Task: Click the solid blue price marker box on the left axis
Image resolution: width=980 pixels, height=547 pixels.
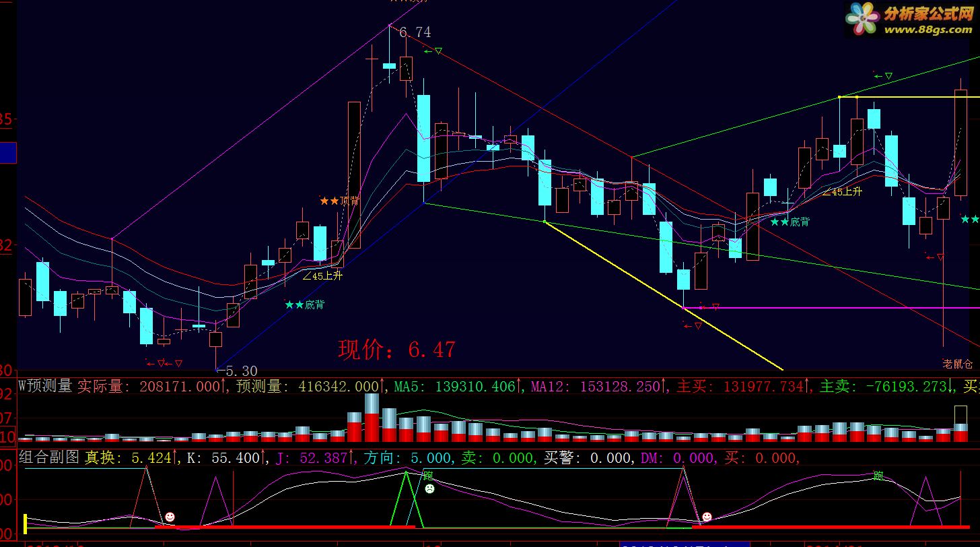Action: 8,153
